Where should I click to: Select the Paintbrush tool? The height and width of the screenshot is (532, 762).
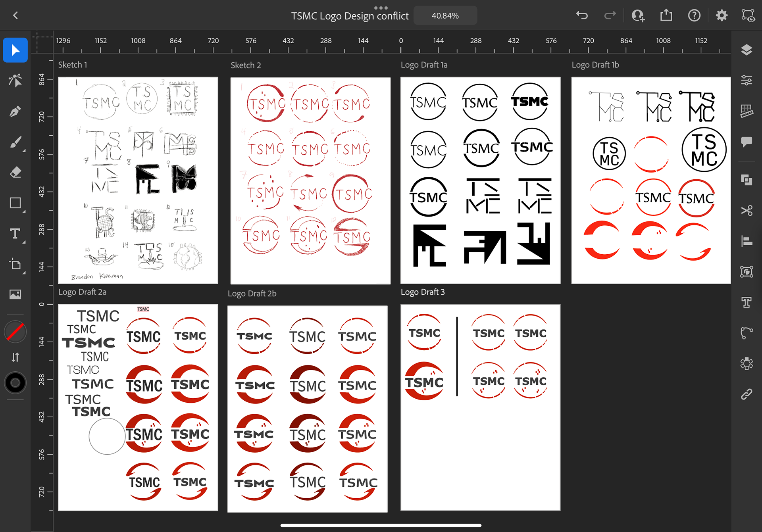pyautogui.click(x=15, y=142)
